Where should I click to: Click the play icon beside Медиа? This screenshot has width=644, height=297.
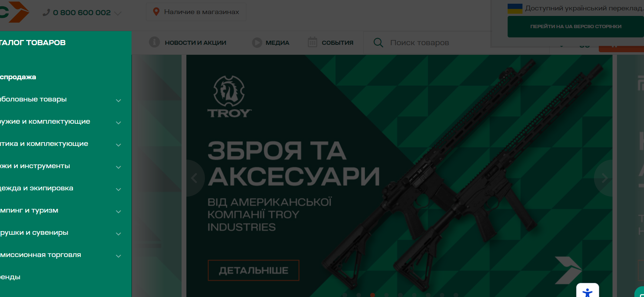click(257, 43)
